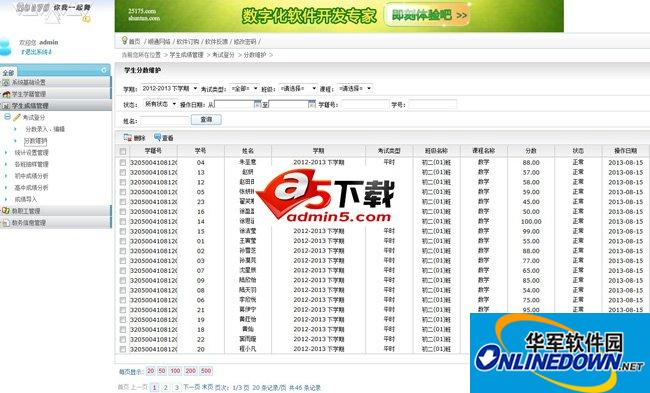
Task: Check the row with student number 20
Action: 123,349
